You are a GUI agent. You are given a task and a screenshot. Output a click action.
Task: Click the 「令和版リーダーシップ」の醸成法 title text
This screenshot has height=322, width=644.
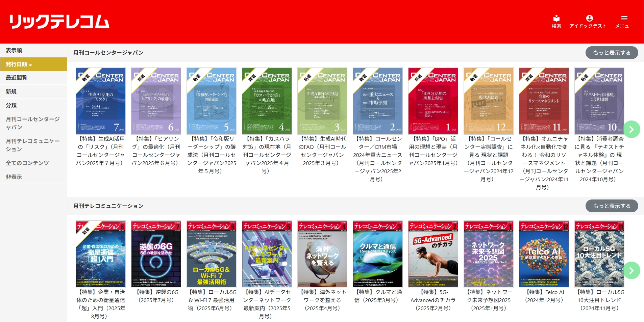click(x=212, y=155)
